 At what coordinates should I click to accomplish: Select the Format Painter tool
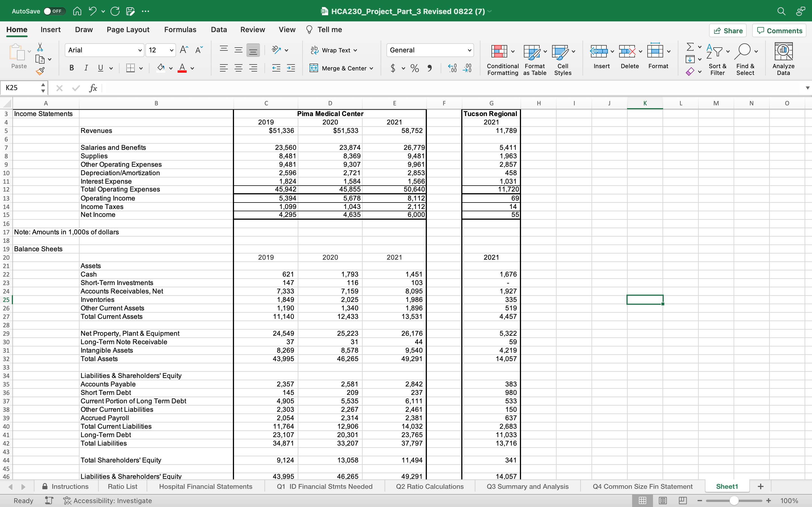(x=40, y=71)
